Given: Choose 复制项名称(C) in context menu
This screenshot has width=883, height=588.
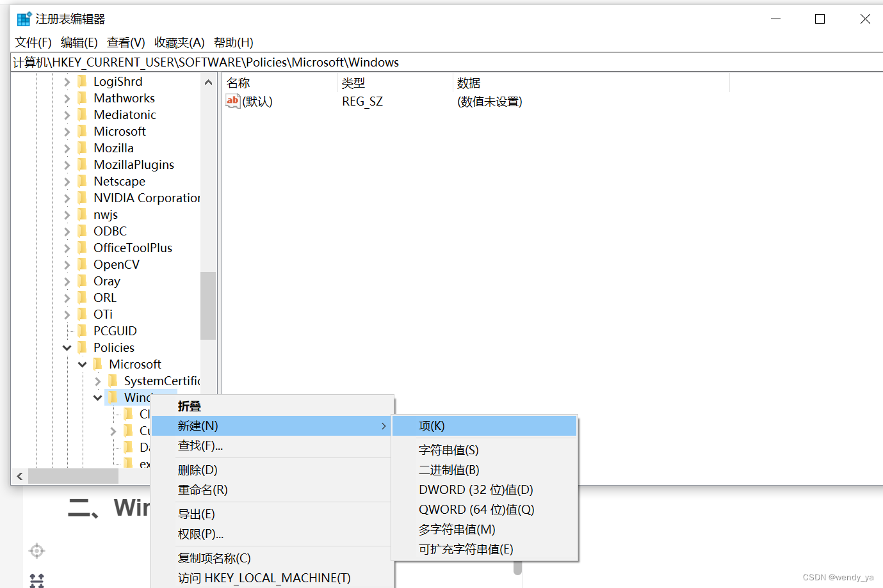Looking at the screenshot, I should point(271,558).
